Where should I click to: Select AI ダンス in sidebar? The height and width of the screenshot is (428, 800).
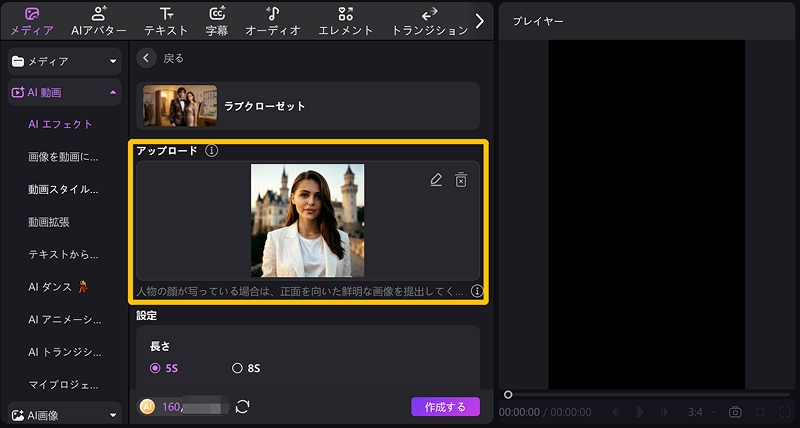[58, 287]
